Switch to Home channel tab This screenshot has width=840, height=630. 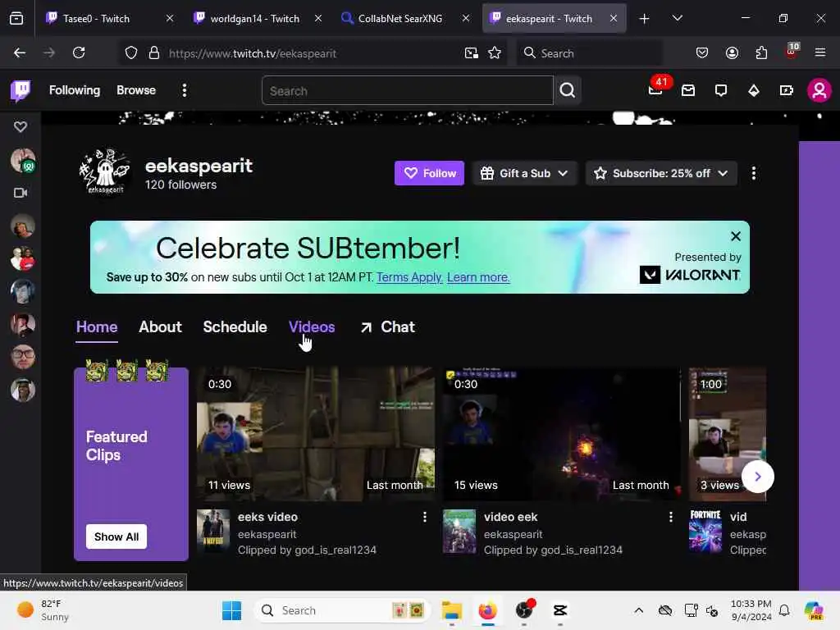click(97, 326)
